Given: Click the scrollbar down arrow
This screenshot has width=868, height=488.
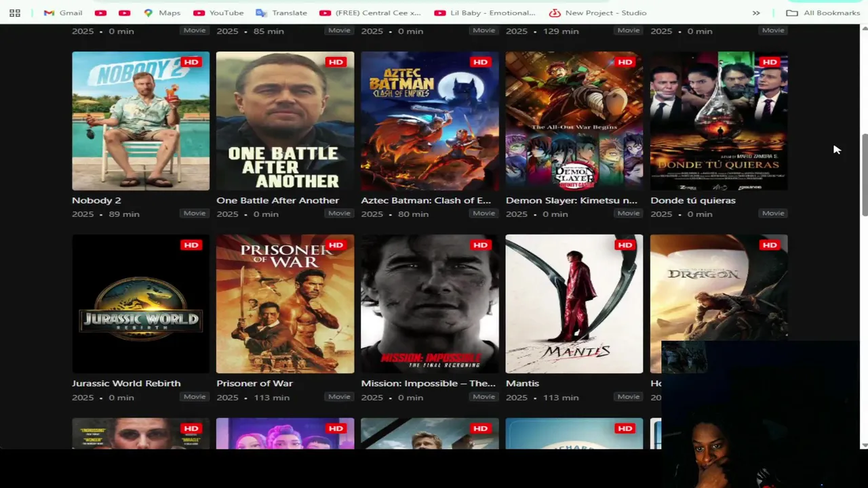Looking at the screenshot, I should click(864, 445).
